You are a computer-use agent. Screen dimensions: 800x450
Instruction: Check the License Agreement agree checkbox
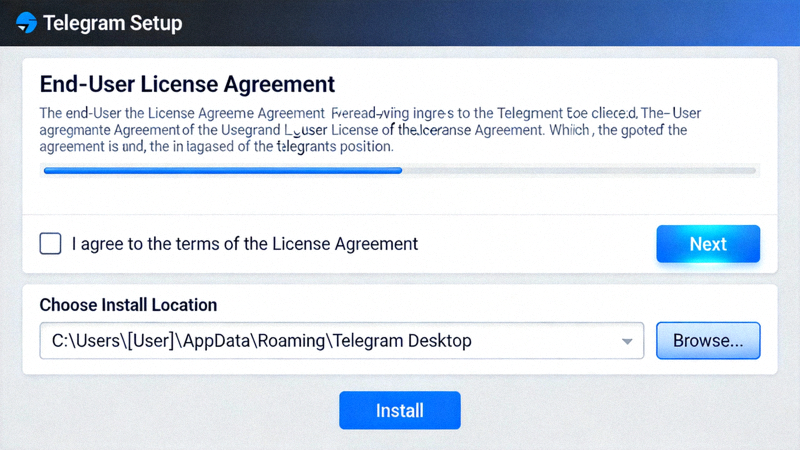51,243
